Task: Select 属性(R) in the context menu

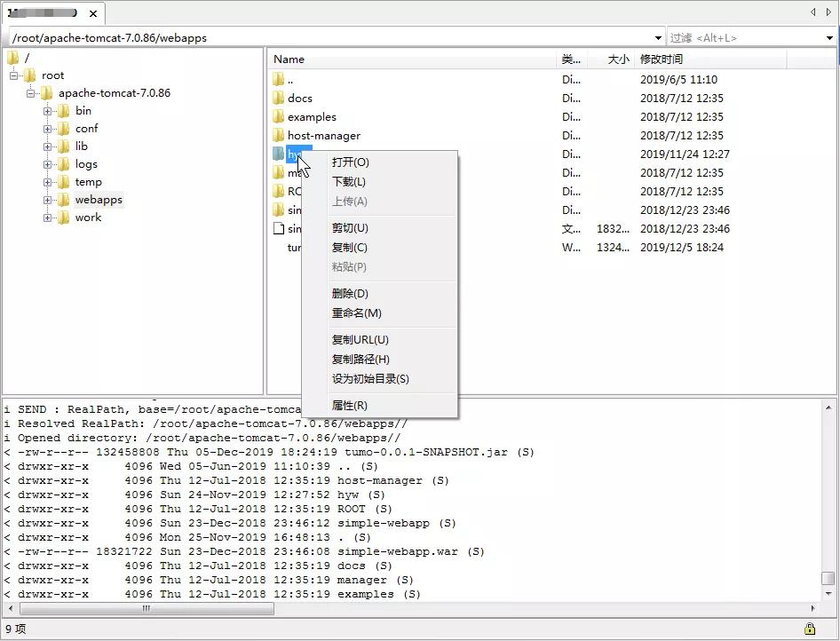Action: click(349, 406)
